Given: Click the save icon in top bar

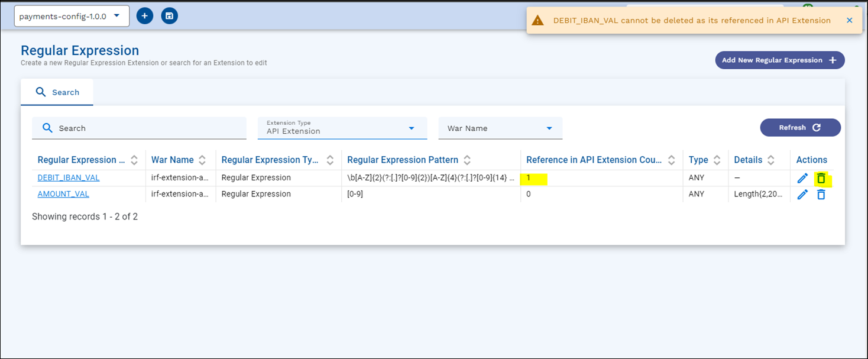Looking at the screenshot, I should pyautogui.click(x=169, y=16).
